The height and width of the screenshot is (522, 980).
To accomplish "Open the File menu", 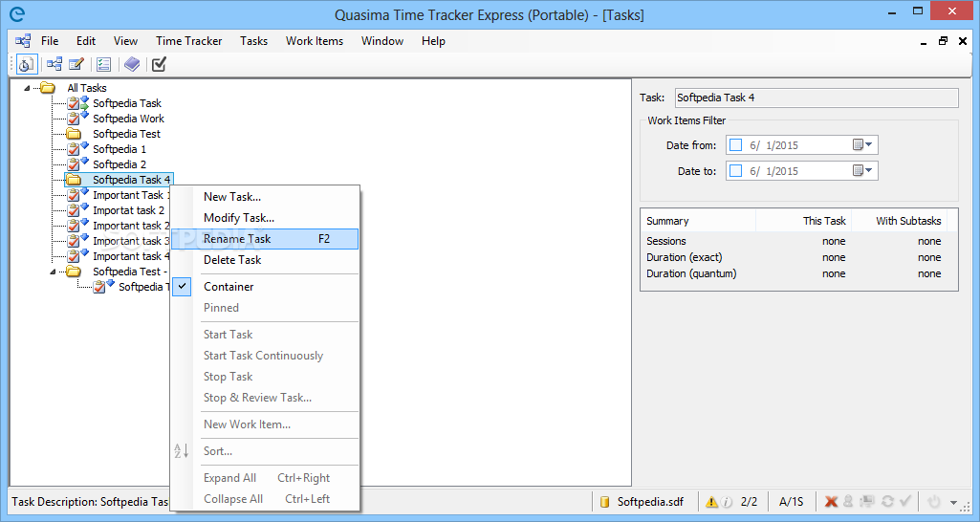I will [50, 41].
